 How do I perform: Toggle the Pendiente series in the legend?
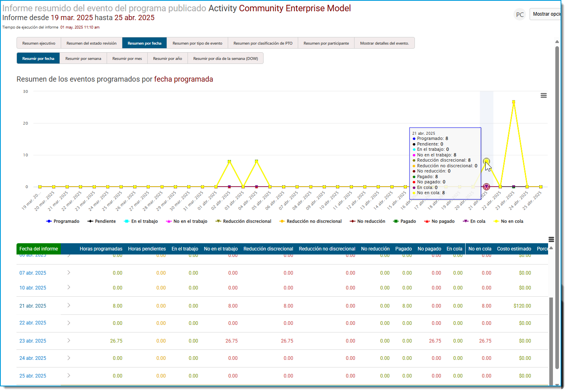pos(101,222)
